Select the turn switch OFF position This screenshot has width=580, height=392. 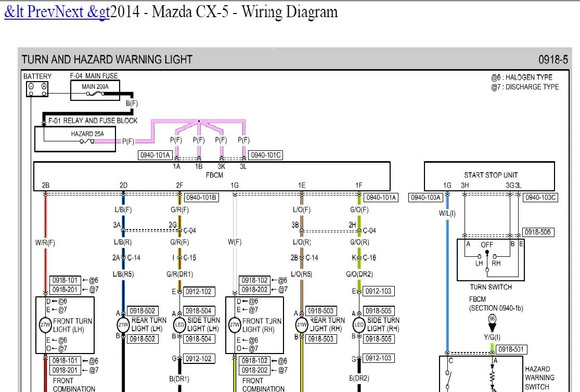(x=487, y=245)
